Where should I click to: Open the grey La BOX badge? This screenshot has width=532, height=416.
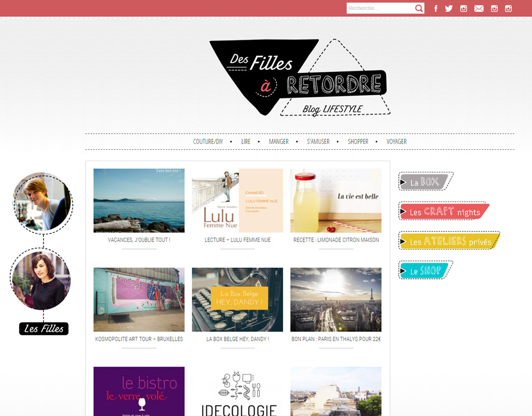coord(425,182)
